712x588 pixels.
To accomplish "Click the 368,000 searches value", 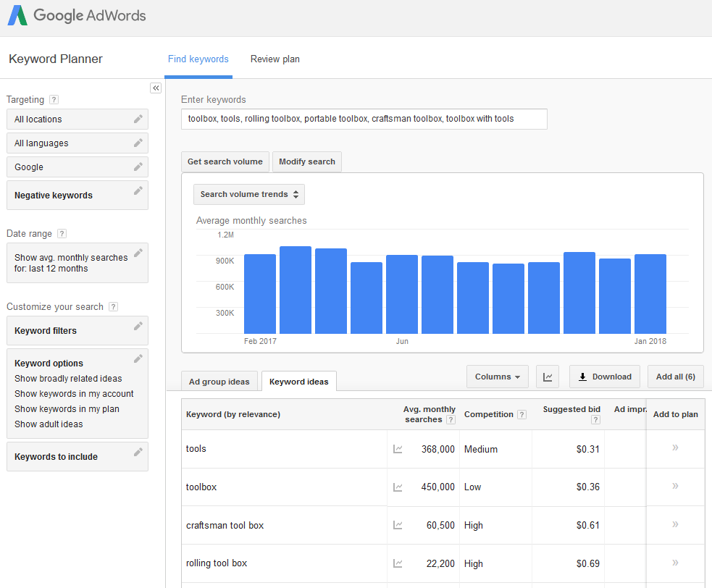I will coord(437,449).
